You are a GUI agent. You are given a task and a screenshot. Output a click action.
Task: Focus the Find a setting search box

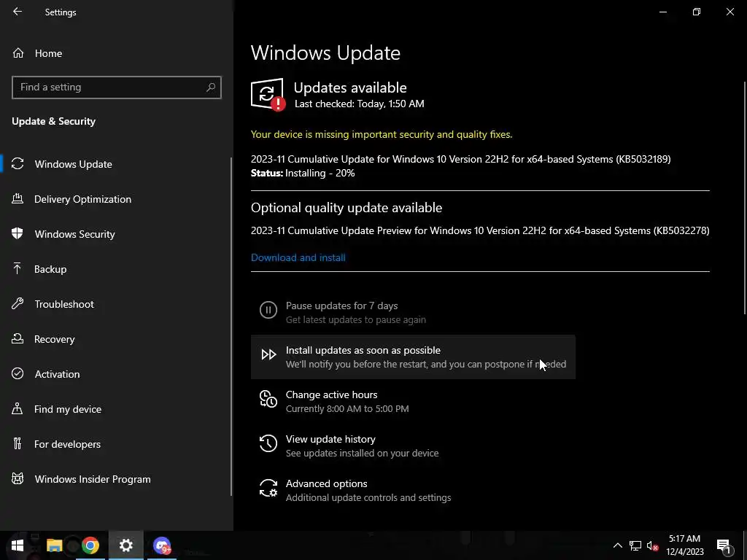[x=117, y=87]
